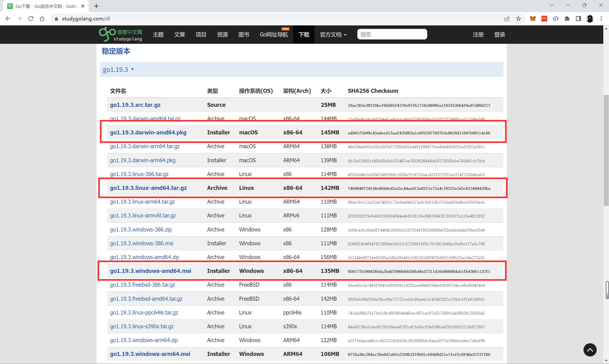
Task: Click the address bar URL
Action: 86,19
